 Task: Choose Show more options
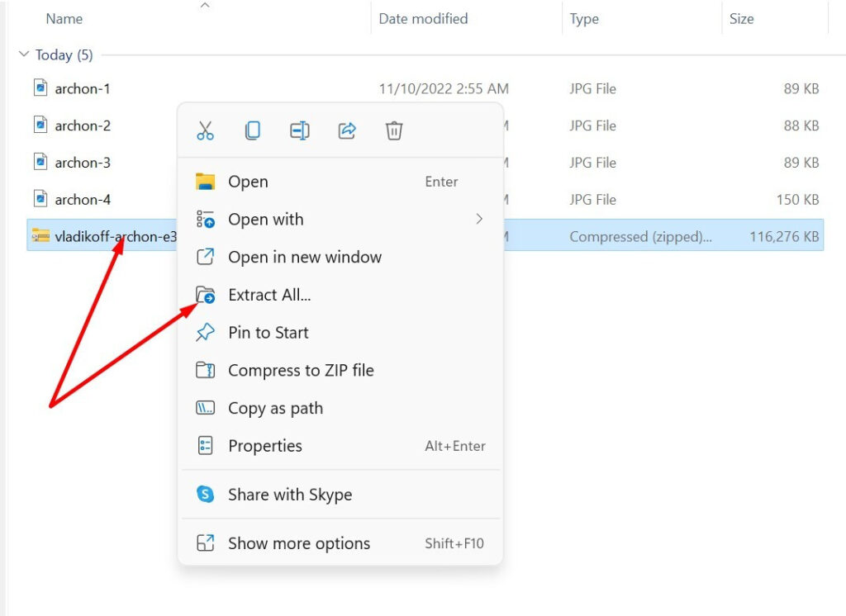coord(298,543)
